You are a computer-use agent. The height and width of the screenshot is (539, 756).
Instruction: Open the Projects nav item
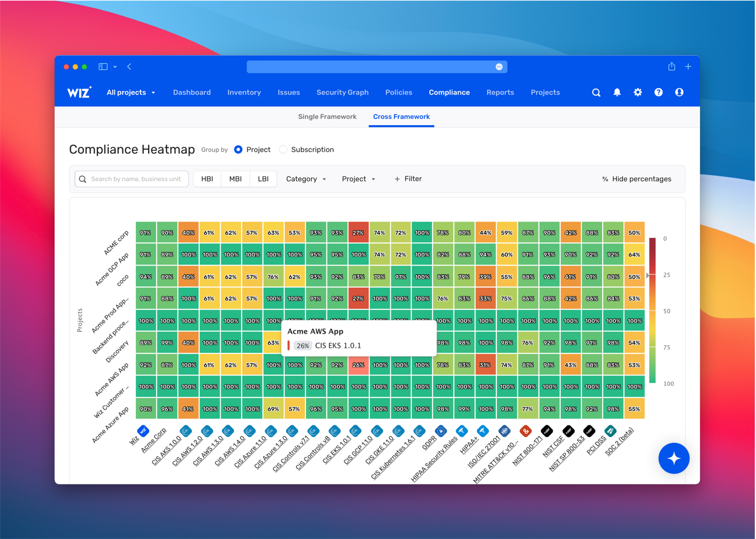(545, 92)
